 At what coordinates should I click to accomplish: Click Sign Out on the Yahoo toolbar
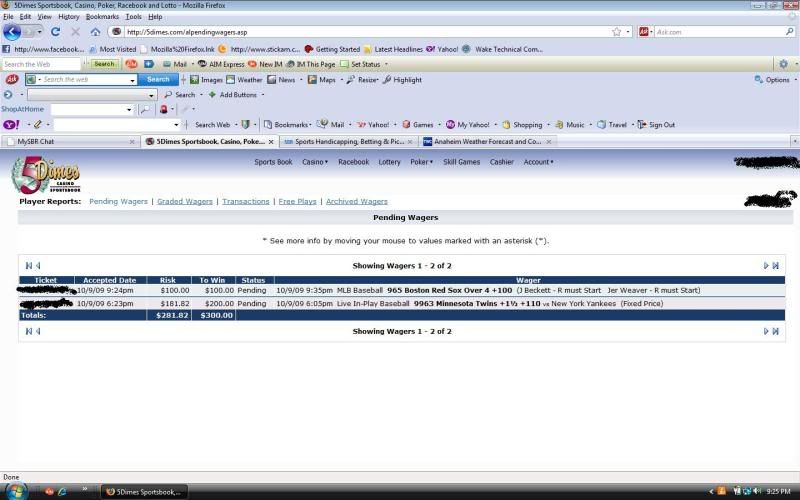point(655,125)
